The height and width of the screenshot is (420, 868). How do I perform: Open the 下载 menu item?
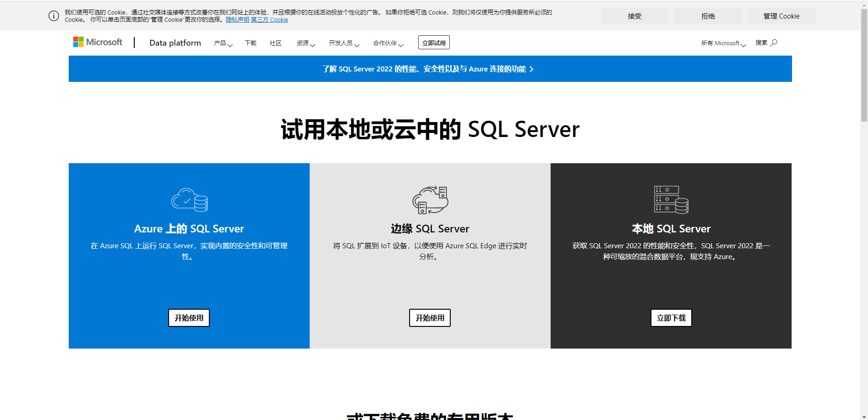[x=250, y=43]
